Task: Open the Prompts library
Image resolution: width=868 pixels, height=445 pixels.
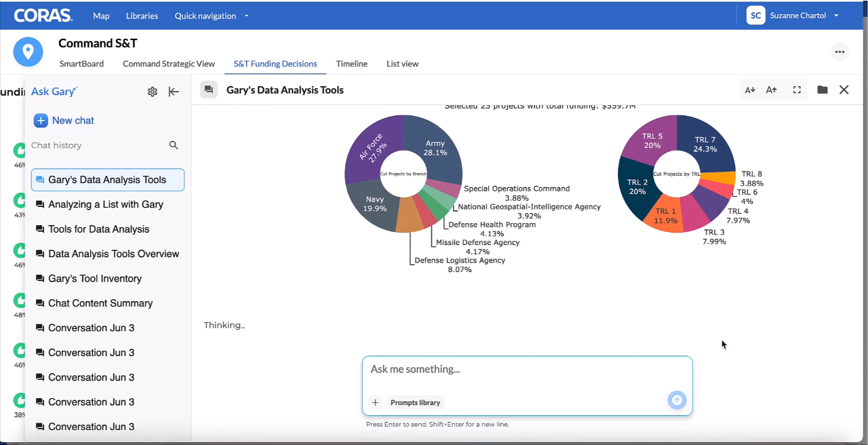Action: [x=416, y=402]
